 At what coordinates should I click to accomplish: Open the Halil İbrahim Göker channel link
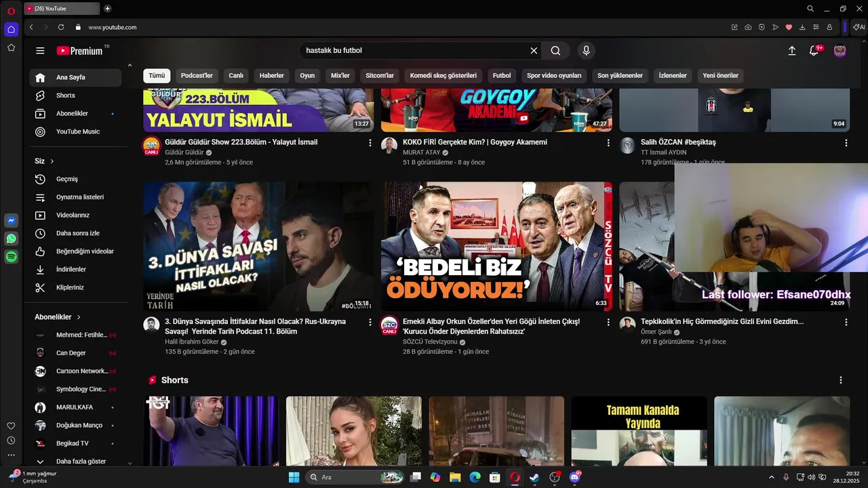pyautogui.click(x=192, y=342)
